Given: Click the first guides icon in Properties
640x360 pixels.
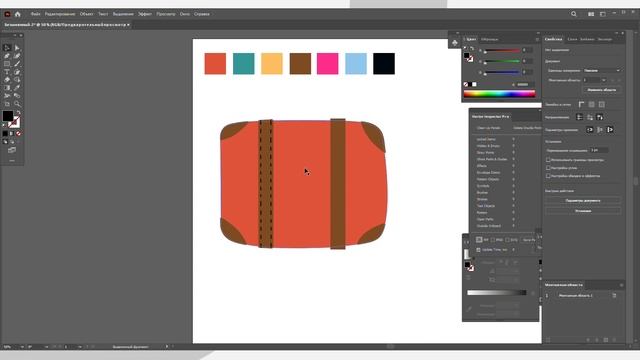Looking at the screenshot, I should (580, 117).
